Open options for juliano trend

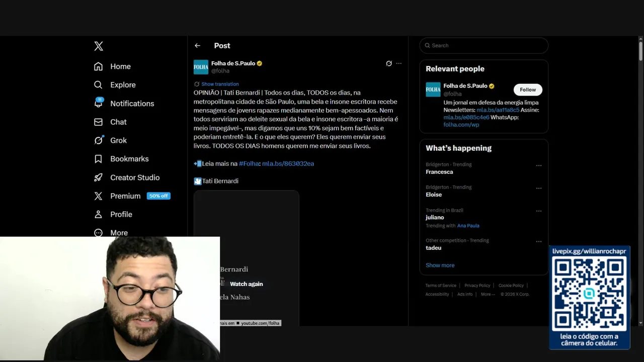click(x=539, y=211)
